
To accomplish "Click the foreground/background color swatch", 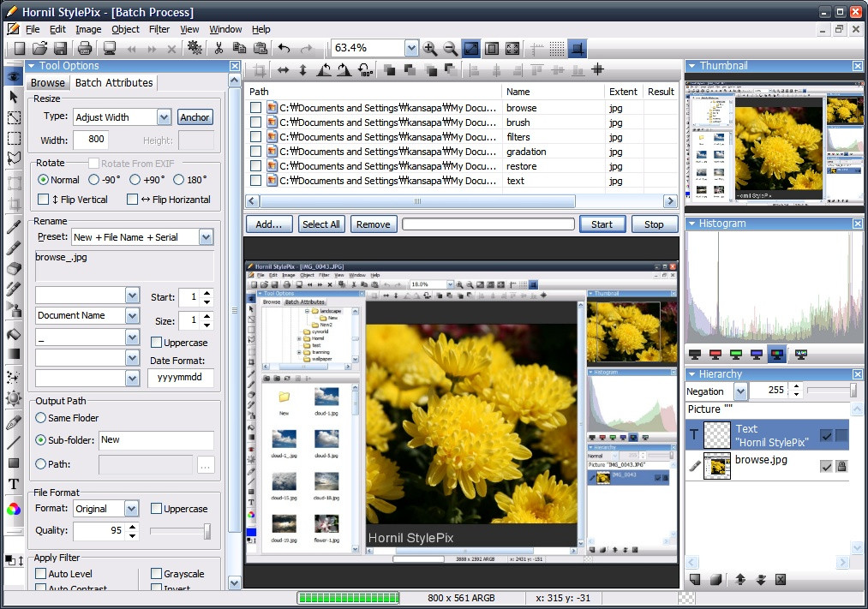I will (x=10, y=560).
